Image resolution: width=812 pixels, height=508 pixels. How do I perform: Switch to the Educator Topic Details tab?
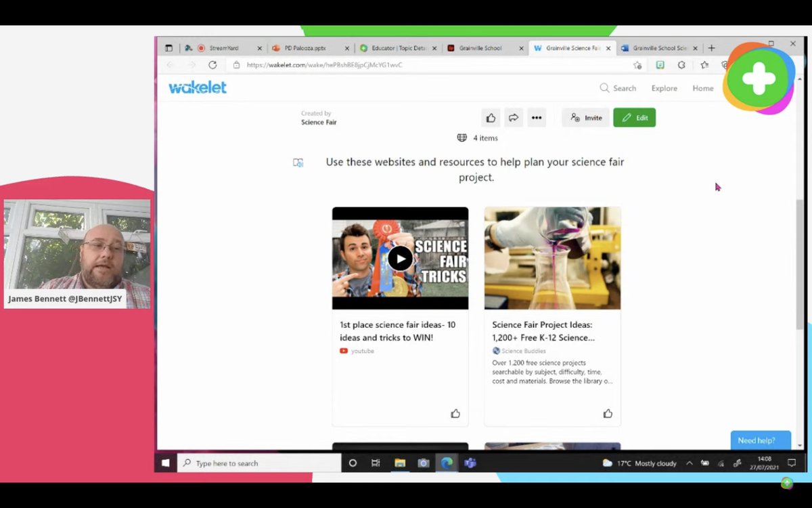398,48
